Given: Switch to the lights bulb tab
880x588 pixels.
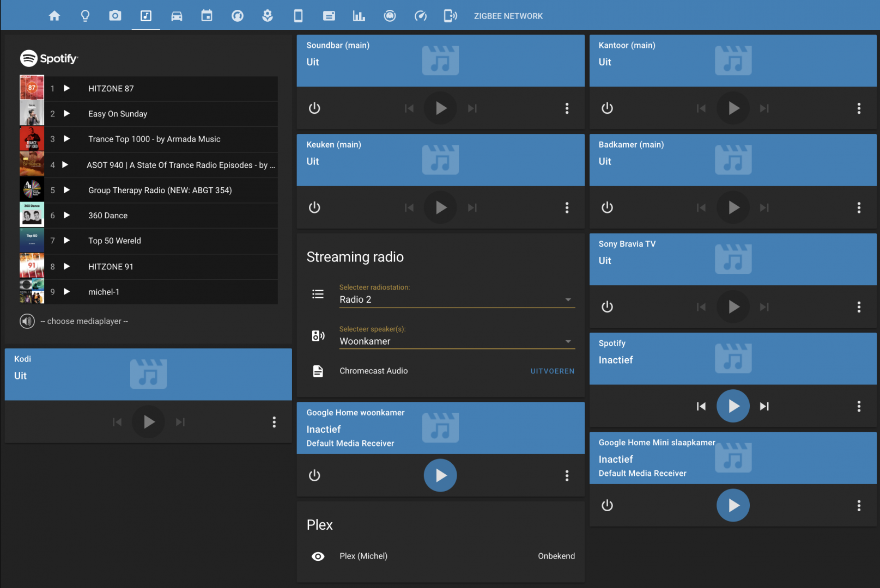Looking at the screenshot, I should pyautogui.click(x=85, y=16).
